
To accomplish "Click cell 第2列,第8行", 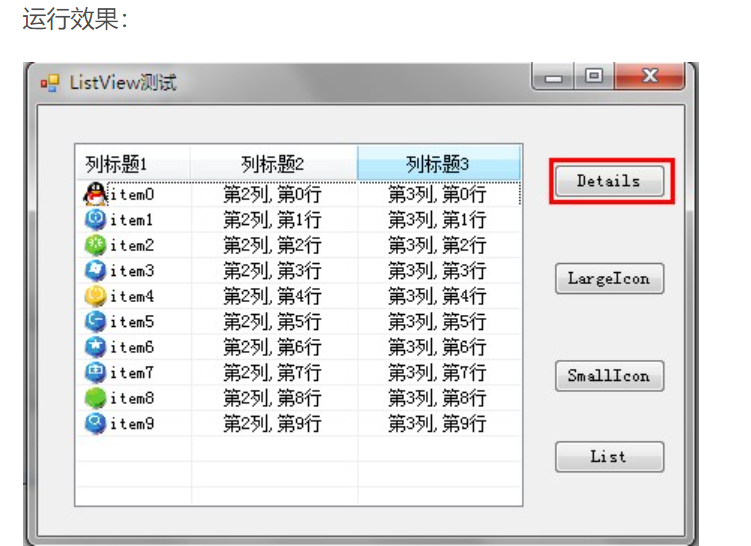I will [273, 398].
